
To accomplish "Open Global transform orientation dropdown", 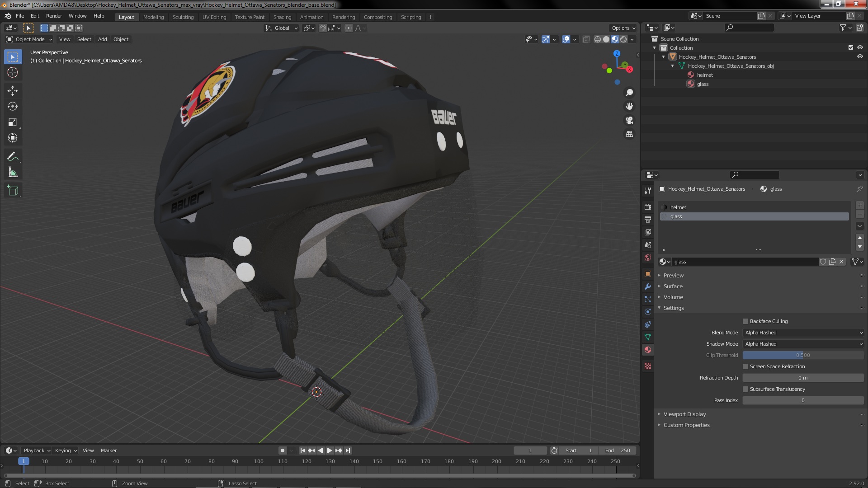I will click(281, 28).
